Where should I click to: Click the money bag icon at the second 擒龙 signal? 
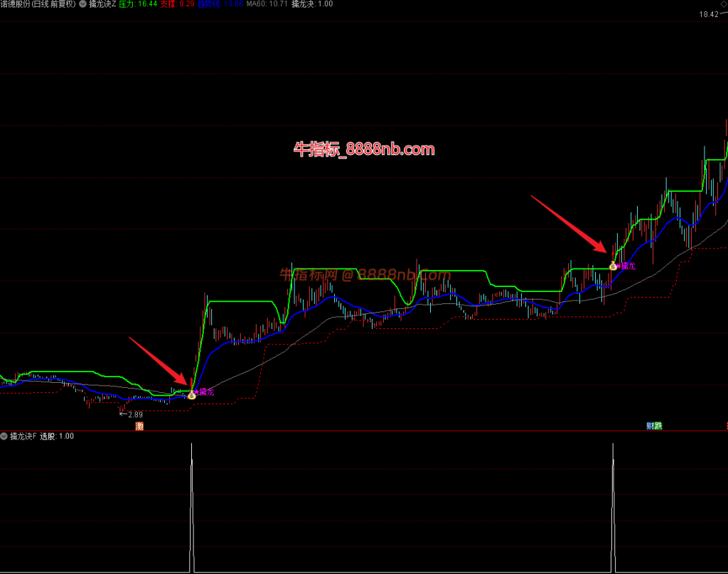tap(613, 266)
